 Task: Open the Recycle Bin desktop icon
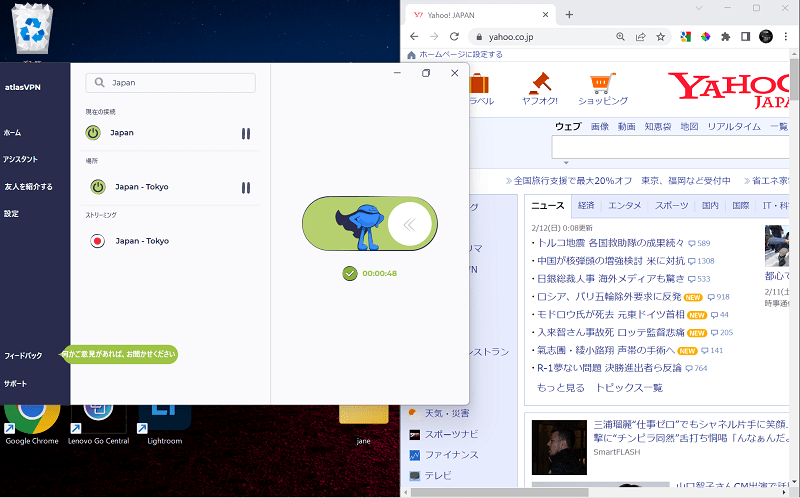pos(32,29)
